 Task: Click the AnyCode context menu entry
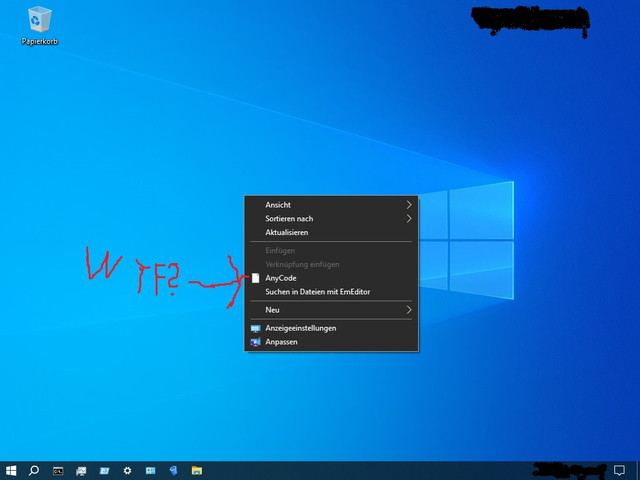[x=331, y=278]
